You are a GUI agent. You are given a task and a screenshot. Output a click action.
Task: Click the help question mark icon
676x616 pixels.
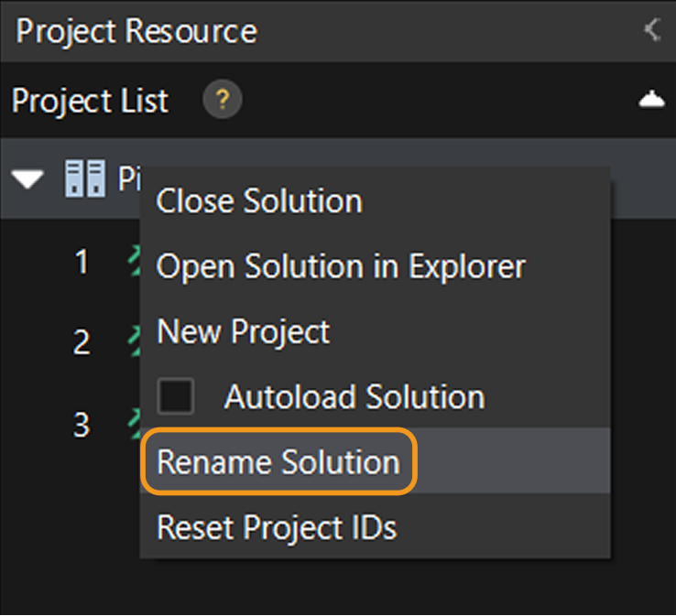(223, 100)
